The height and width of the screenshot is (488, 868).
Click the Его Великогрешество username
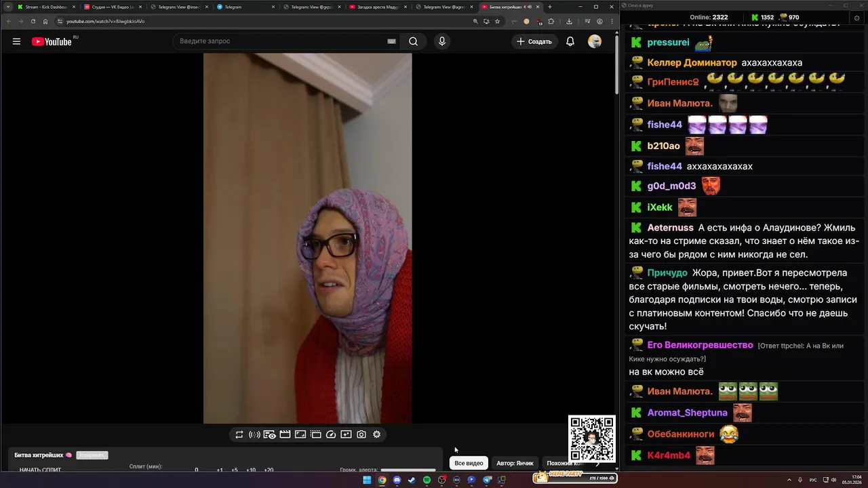pos(700,345)
